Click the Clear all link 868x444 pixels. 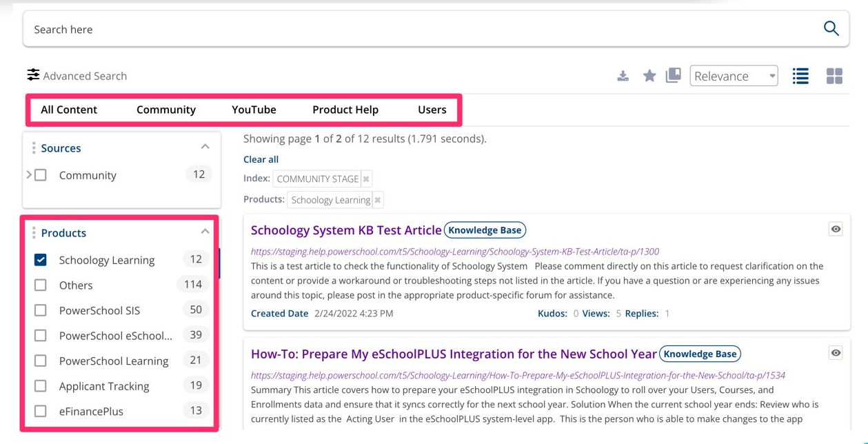coord(260,159)
